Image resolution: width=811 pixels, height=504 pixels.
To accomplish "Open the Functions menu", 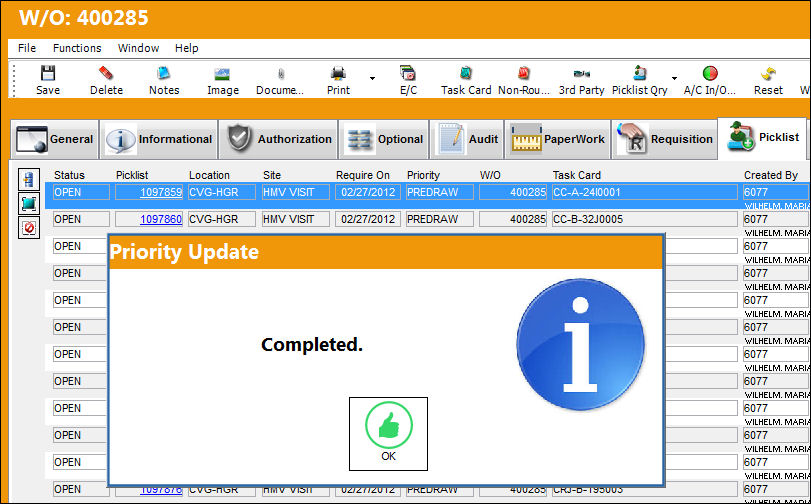I will 77,48.
